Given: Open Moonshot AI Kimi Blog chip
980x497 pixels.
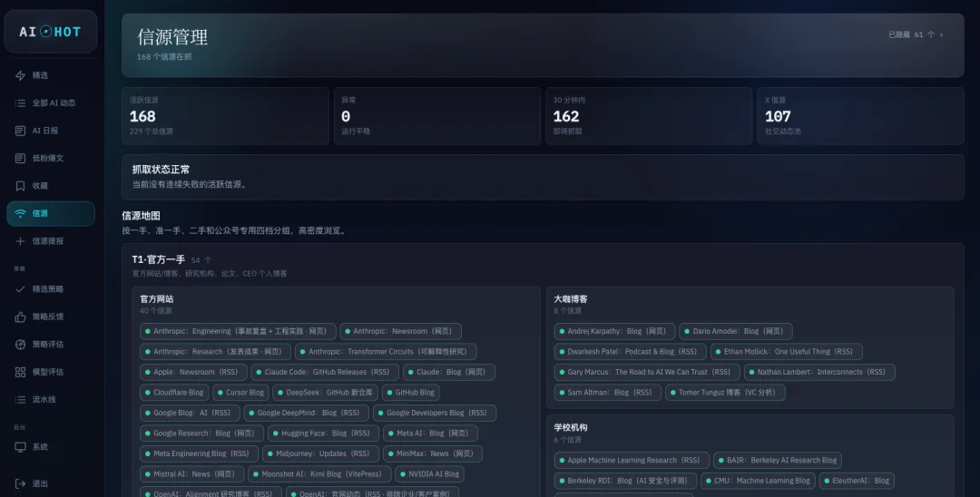Looking at the screenshot, I should [319, 474].
